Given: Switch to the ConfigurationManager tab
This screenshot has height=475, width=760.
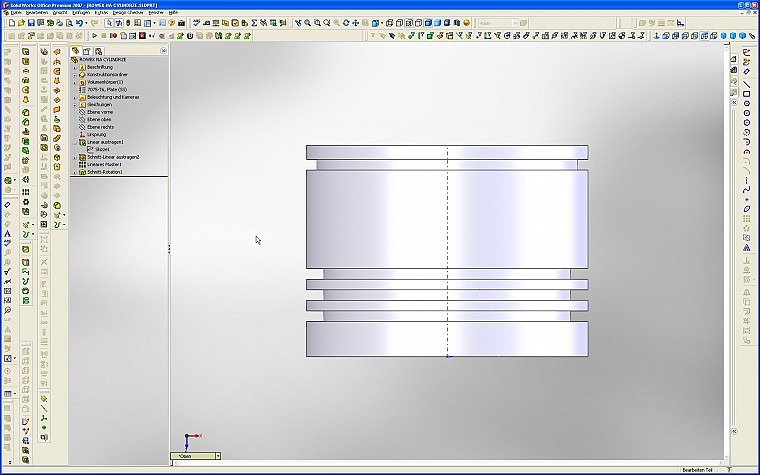Looking at the screenshot, I should [98, 50].
